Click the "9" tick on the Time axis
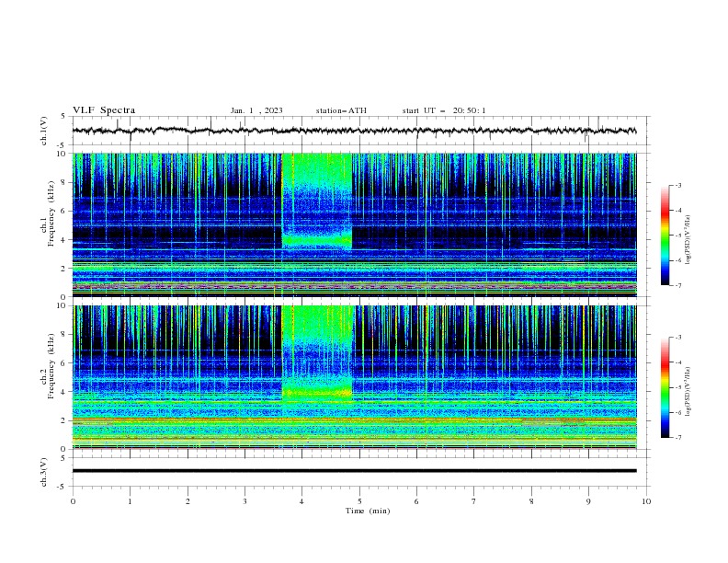This screenshot has height=563, width=728. [588, 501]
